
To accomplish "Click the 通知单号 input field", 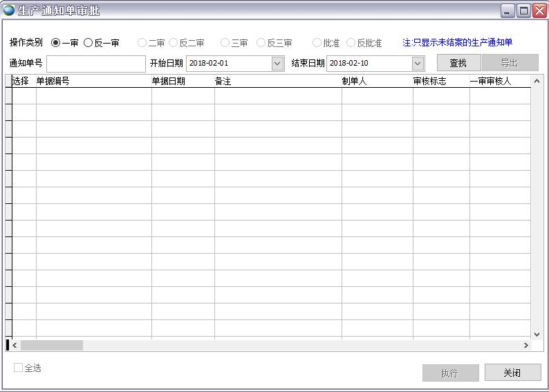I will pos(95,64).
